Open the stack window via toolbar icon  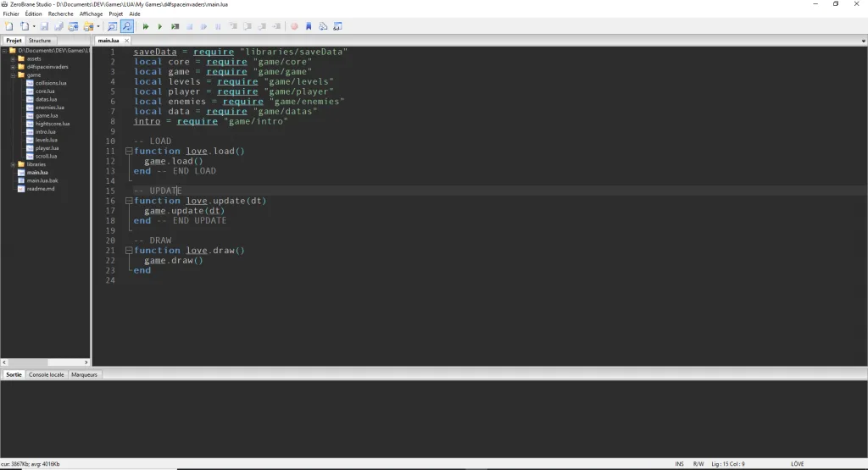point(322,26)
